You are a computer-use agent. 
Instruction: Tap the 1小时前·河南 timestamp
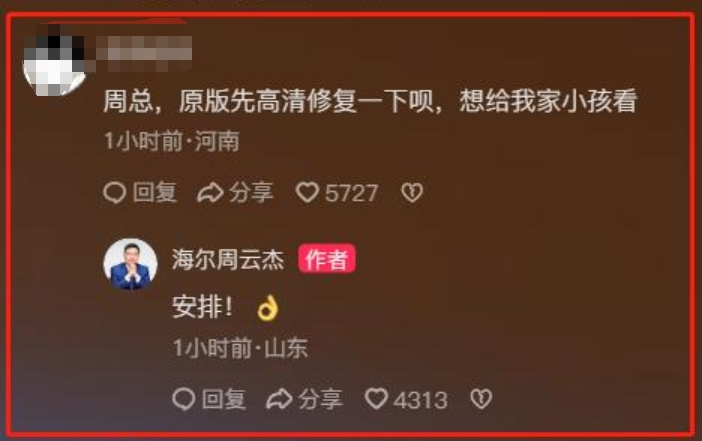172,141
